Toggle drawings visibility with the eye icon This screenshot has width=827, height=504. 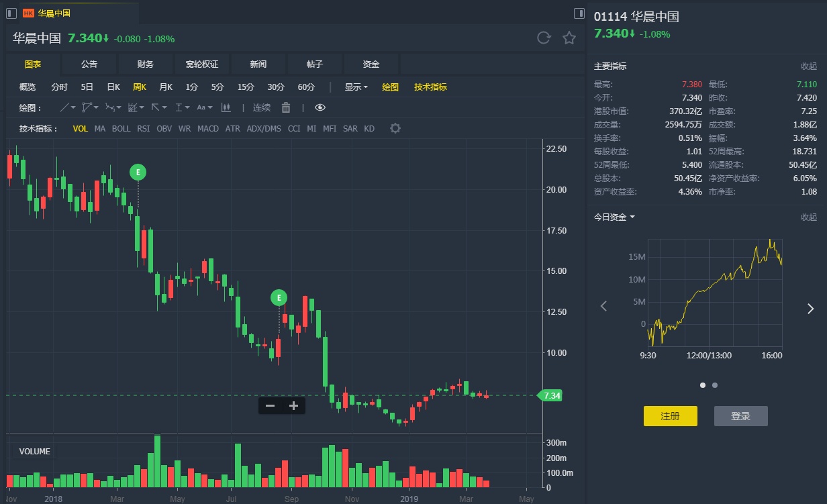tap(320, 107)
